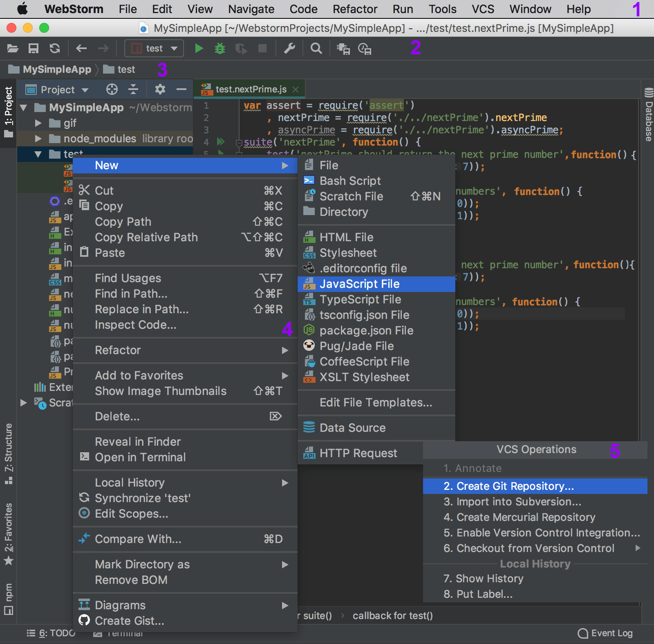The image size is (654, 644).
Task: Open Project panel gear options
Action: click(x=160, y=89)
